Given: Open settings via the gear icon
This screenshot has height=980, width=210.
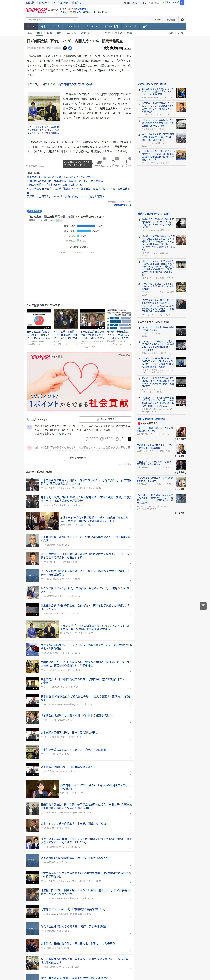Looking at the screenshot, I should coord(182,20).
